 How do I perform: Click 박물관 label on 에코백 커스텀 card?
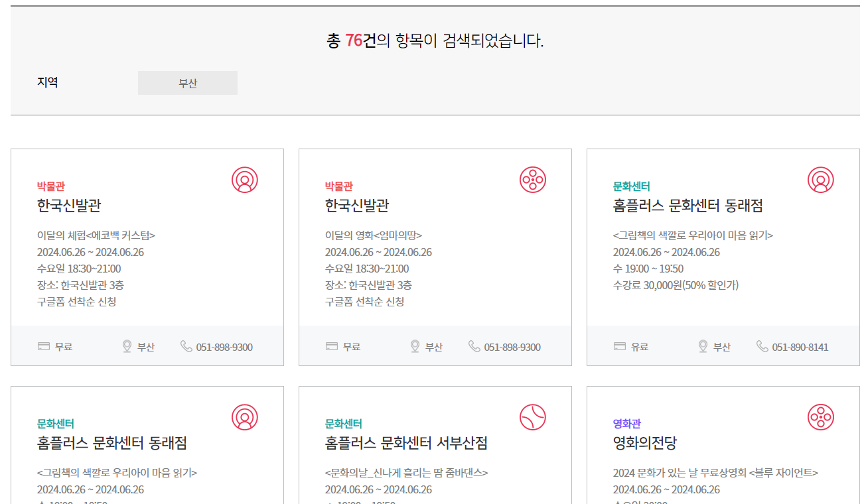pyautogui.click(x=51, y=186)
